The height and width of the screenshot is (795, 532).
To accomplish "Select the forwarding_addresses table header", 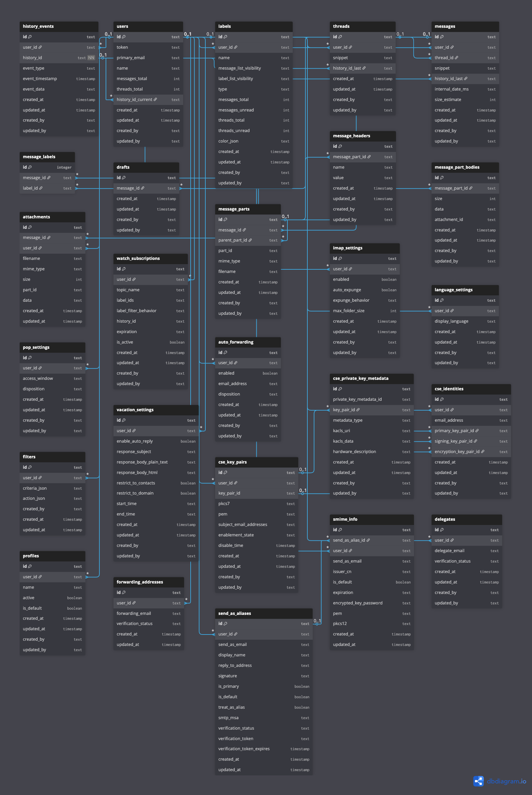I will pyautogui.click(x=148, y=582).
